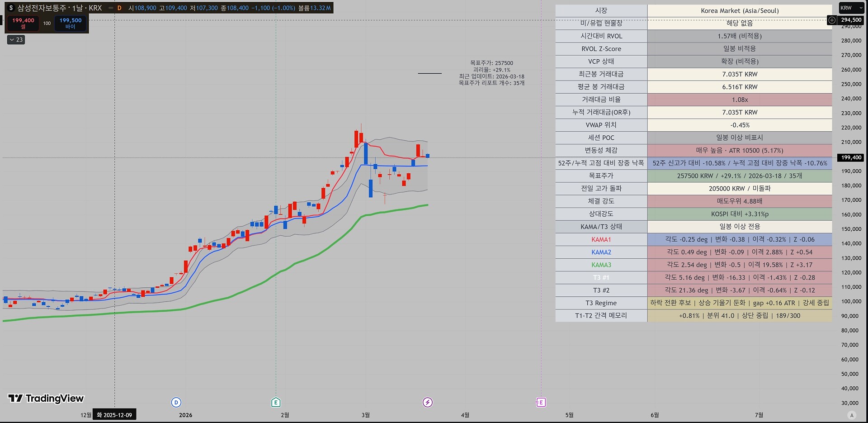Expand the collapsed indicator legend showing 23

(x=16, y=40)
